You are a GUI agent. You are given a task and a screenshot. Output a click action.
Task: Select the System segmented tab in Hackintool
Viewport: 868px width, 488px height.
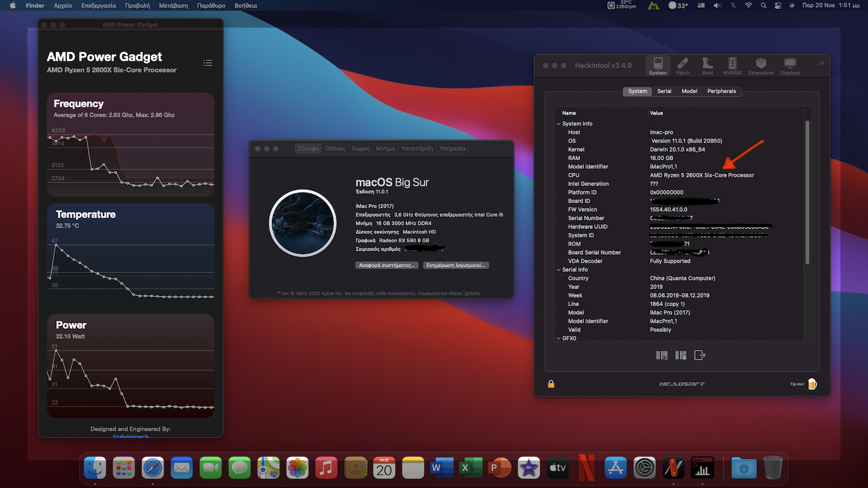(637, 91)
